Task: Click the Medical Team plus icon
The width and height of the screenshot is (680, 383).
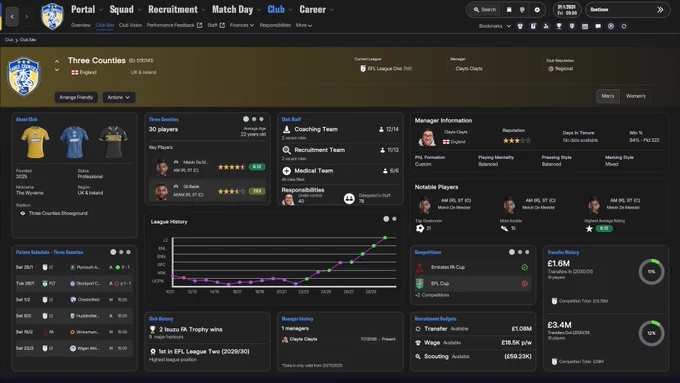Action: pyautogui.click(x=286, y=171)
